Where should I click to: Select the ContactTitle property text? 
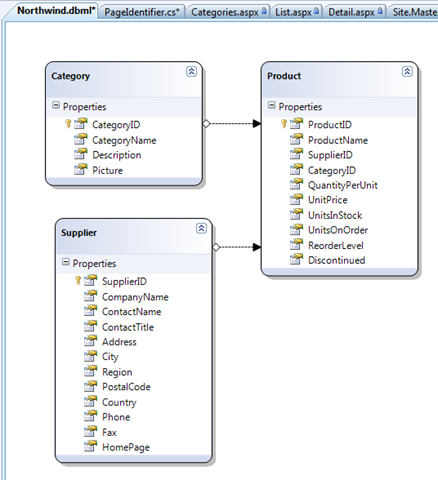point(128,327)
